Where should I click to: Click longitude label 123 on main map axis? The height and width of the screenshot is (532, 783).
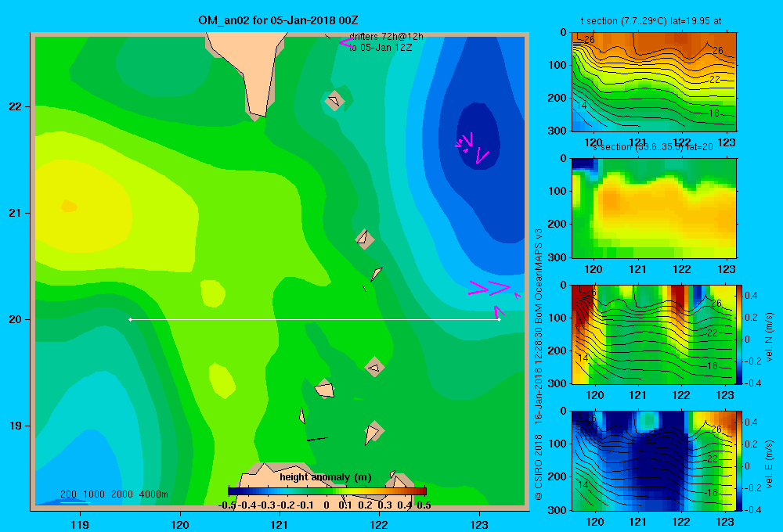(x=479, y=524)
